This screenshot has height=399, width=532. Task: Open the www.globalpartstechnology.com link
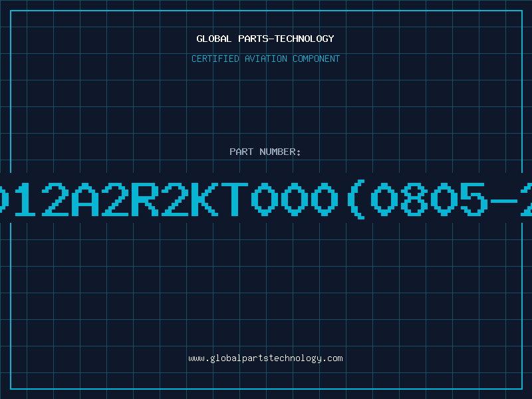point(265,358)
